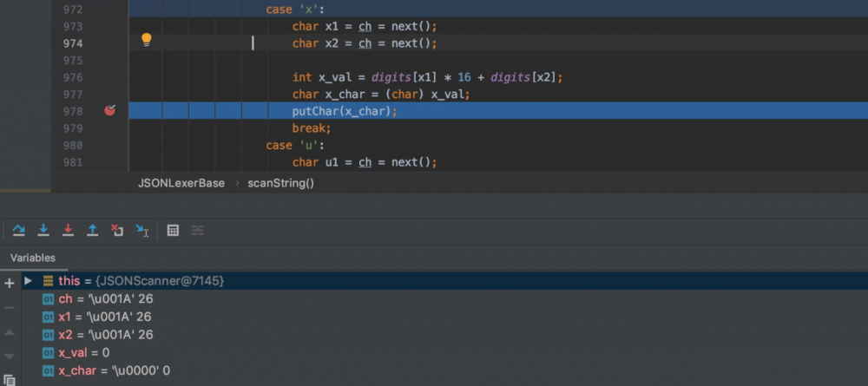Screen dimensions: 868x386
Task: Select the x_char variable row
Action: click(444, 370)
